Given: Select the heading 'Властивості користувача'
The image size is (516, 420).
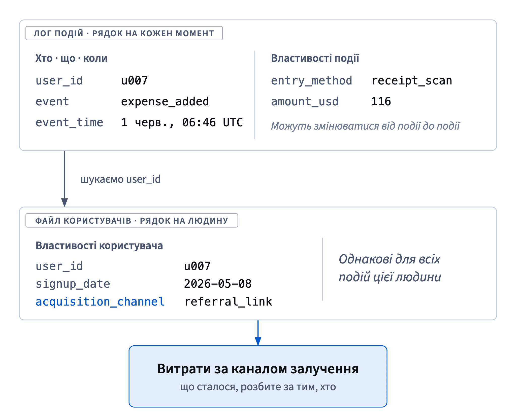Looking at the screenshot, I should [x=99, y=246].
